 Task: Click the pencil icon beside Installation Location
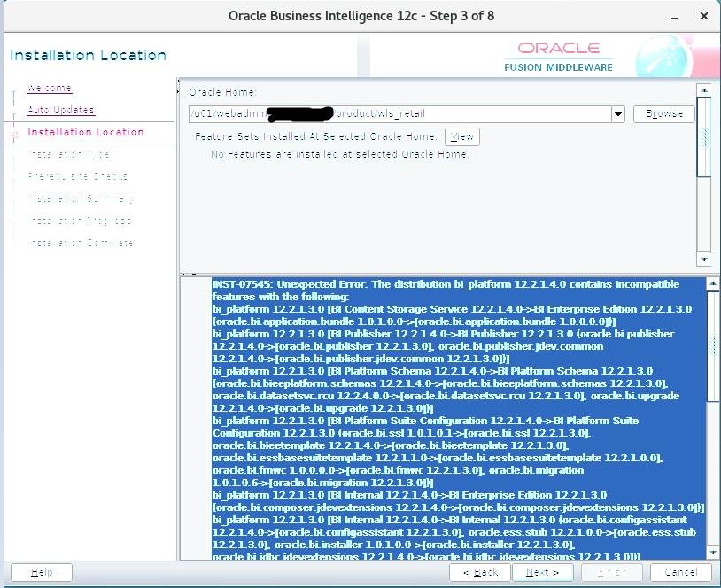[14, 132]
